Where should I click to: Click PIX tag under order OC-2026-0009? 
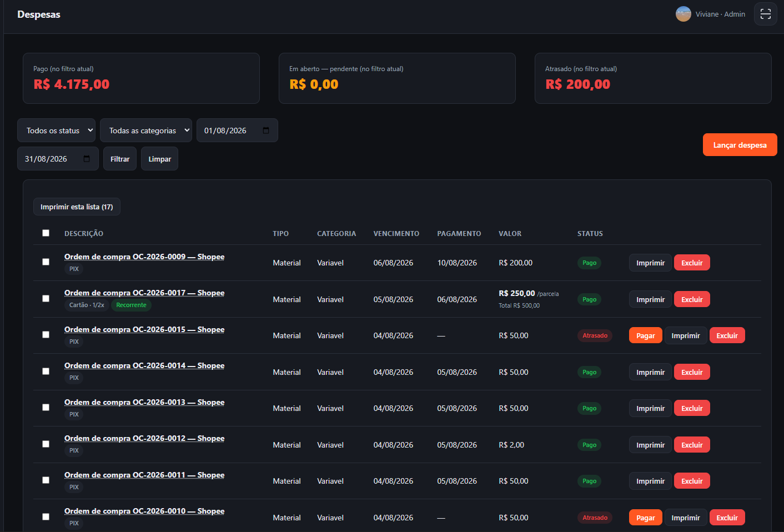point(74,269)
